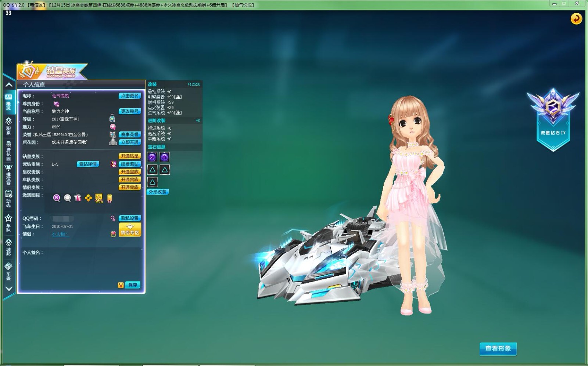The height and width of the screenshot is (366, 588).
Task: Switch to the 概况 overview tab
Action: pyautogui.click(x=8, y=102)
